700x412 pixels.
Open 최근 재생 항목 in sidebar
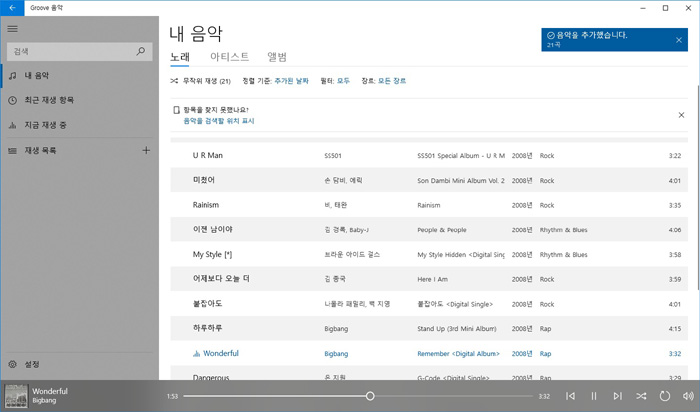pyautogui.click(x=79, y=100)
